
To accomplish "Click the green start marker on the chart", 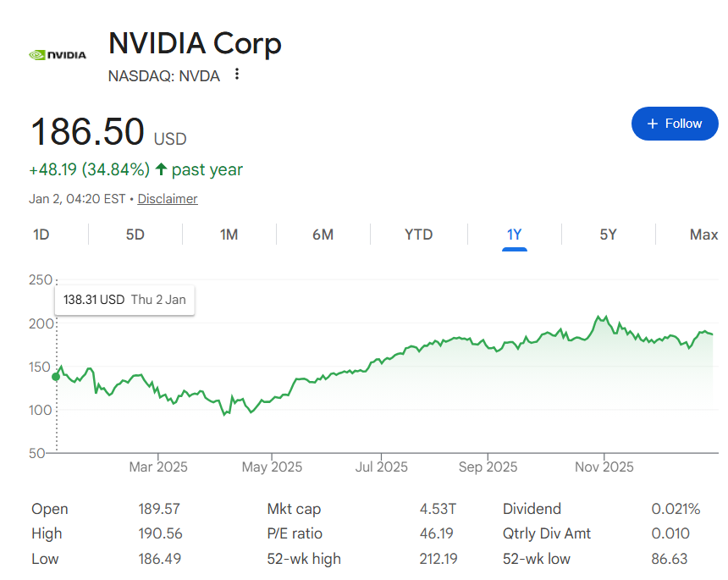I will 57,377.
